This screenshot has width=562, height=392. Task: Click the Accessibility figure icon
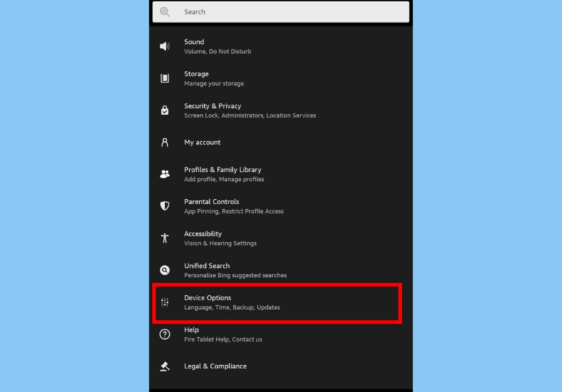165,238
